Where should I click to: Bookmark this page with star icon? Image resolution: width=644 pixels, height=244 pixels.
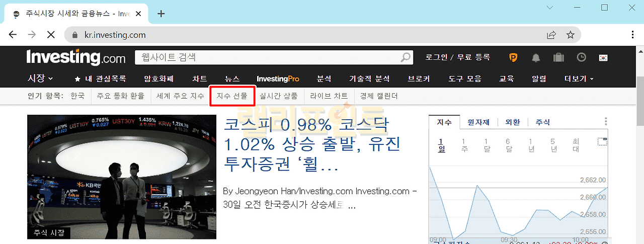pyautogui.click(x=570, y=35)
